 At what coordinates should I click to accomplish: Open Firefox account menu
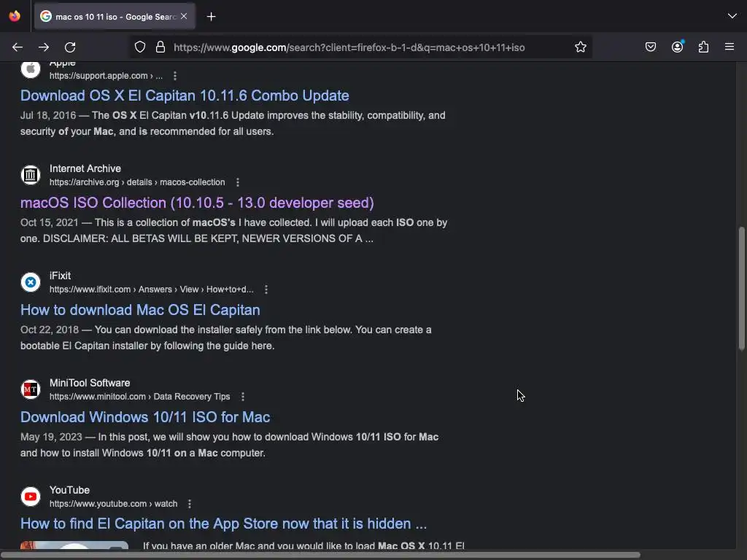678,47
